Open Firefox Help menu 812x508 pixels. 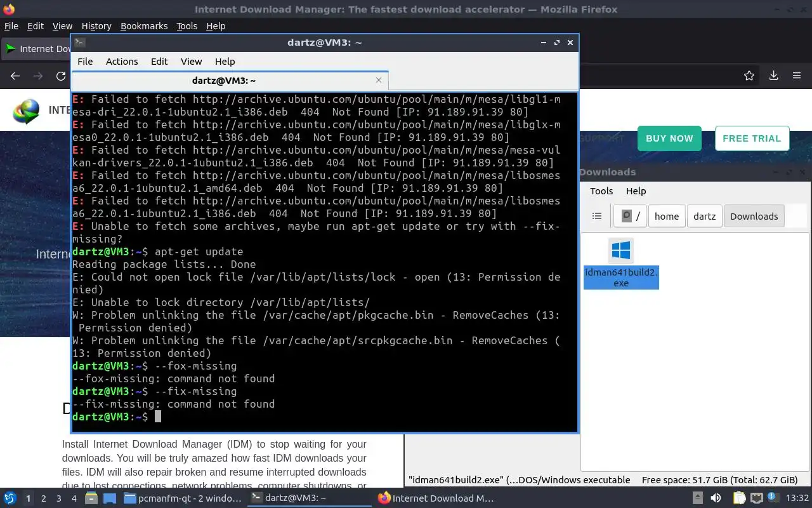point(216,26)
